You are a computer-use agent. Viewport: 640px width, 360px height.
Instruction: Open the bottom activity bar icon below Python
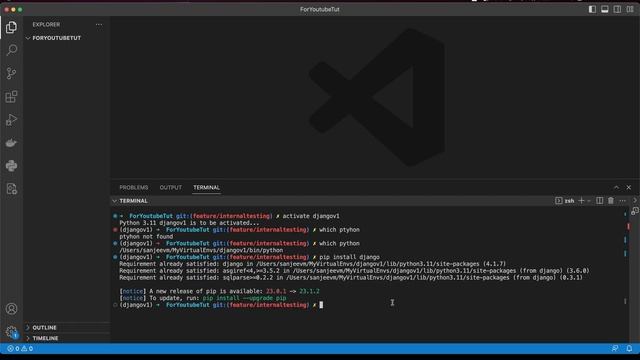pyautogui.click(x=11, y=189)
